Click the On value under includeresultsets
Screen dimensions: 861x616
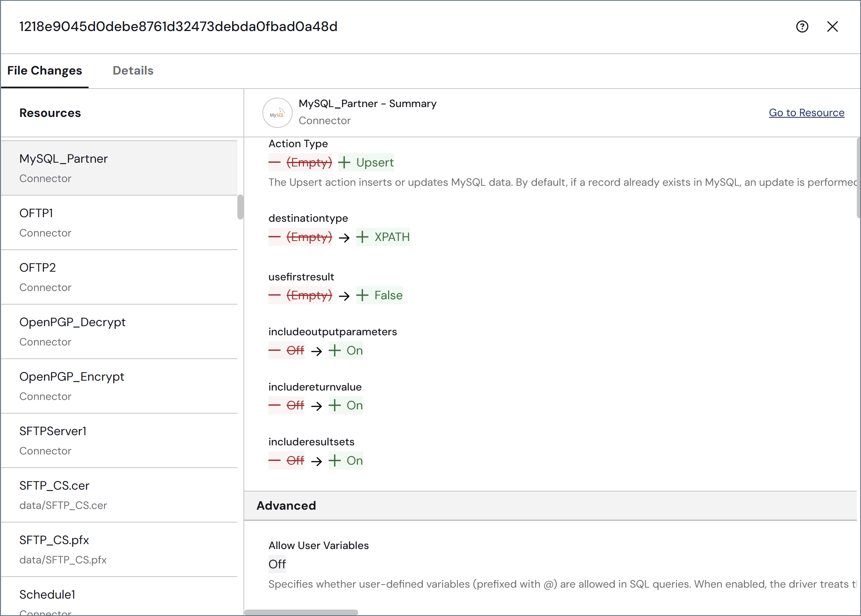click(x=346, y=460)
